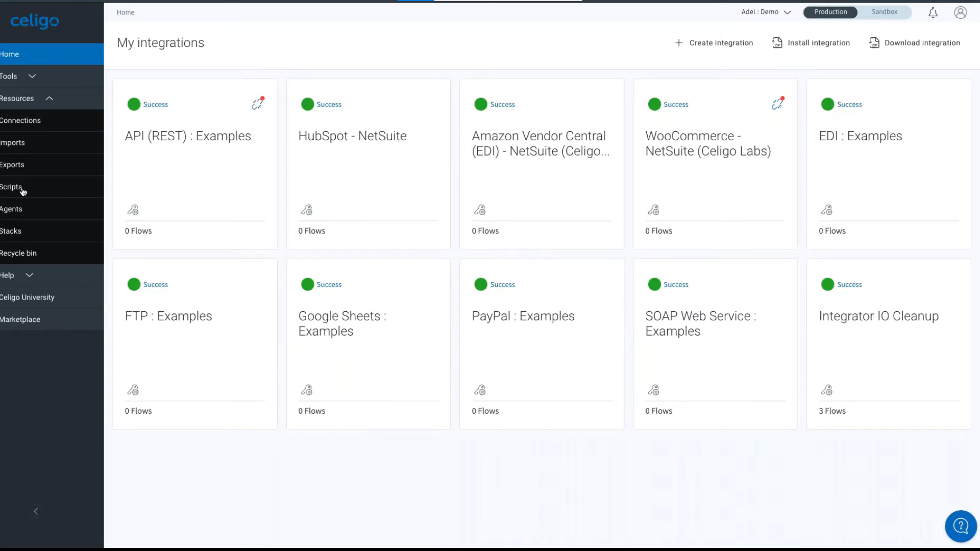Open permissions icon on Integrator IO Cleanup card
The width and height of the screenshot is (980, 551).
(x=826, y=390)
